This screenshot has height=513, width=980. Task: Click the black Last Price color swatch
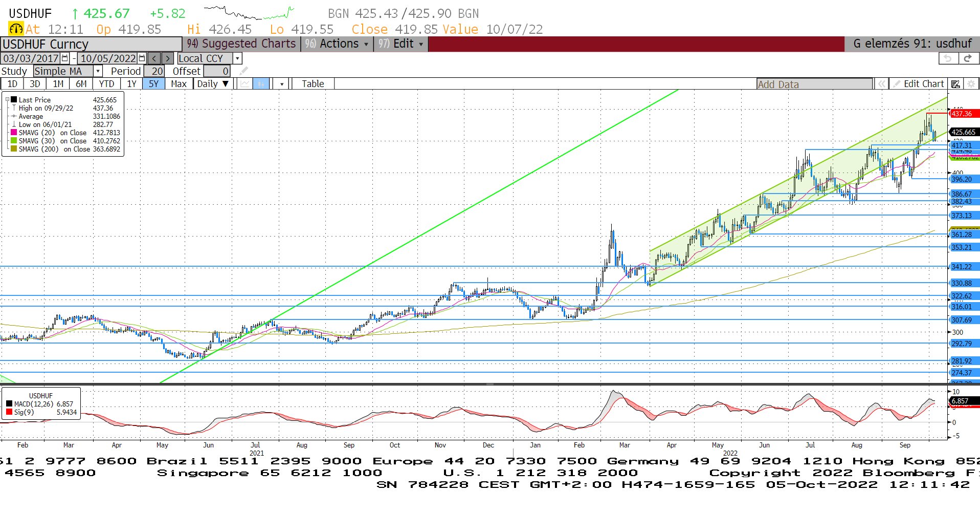click(14, 100)
